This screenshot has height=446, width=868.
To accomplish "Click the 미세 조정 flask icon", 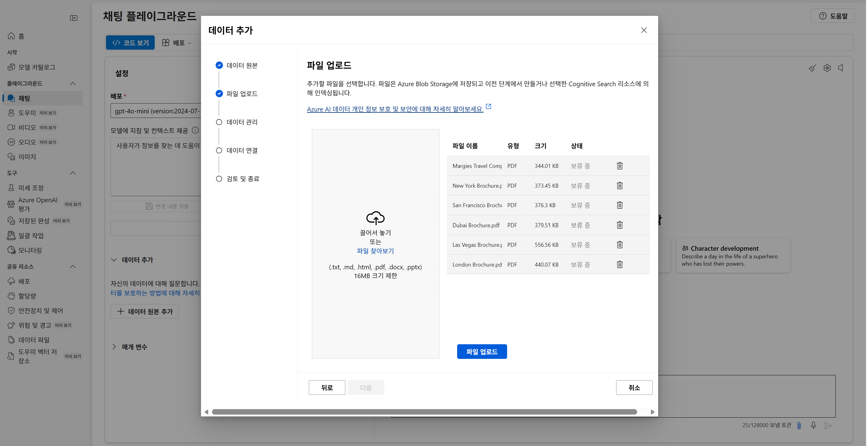I will click(11, 187).
